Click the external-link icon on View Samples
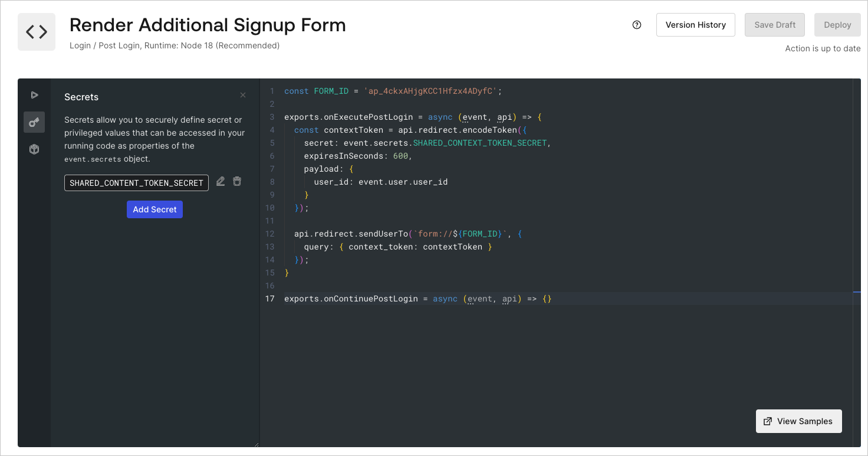Image resolution: width=868 pixels, height=456 pixels. tap(768, 421)
